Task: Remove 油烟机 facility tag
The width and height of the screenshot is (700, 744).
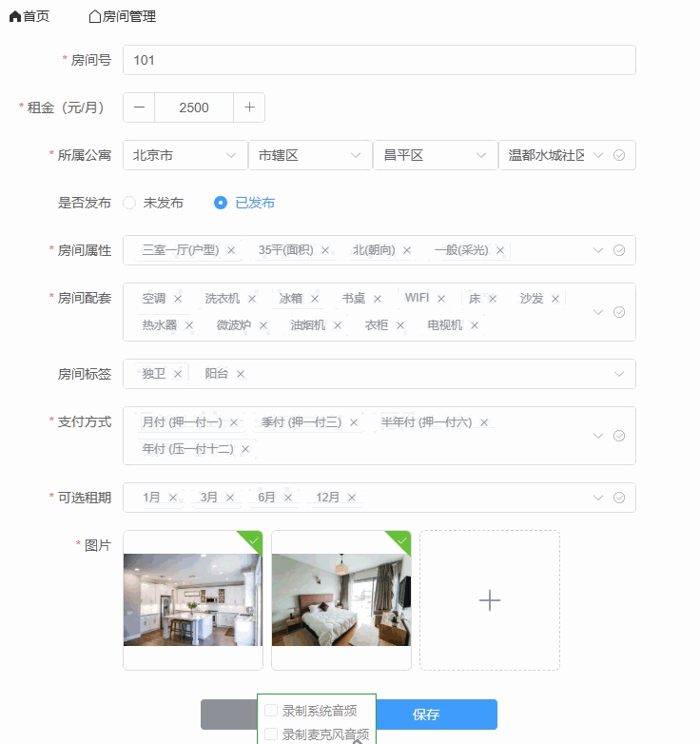Action: pos(338,325)
